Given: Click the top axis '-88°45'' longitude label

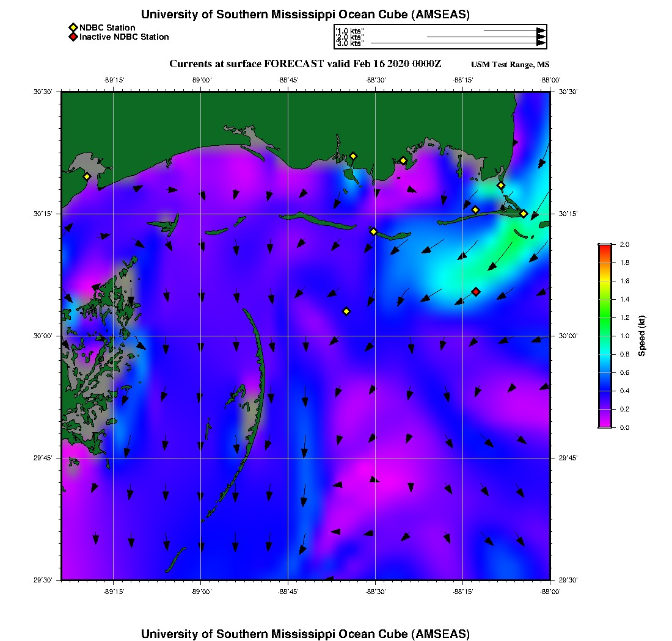Looking at the screenshot, I should pos(288,80).
